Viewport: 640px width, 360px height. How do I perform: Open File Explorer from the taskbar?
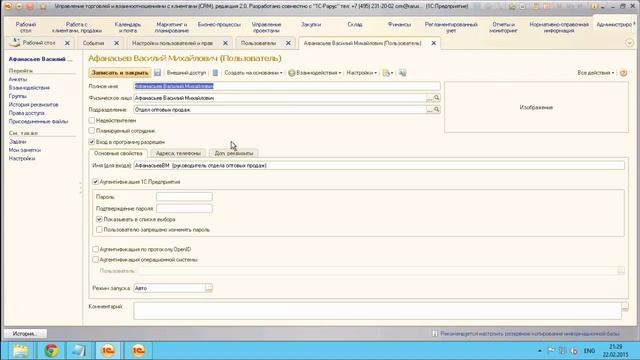21,351
